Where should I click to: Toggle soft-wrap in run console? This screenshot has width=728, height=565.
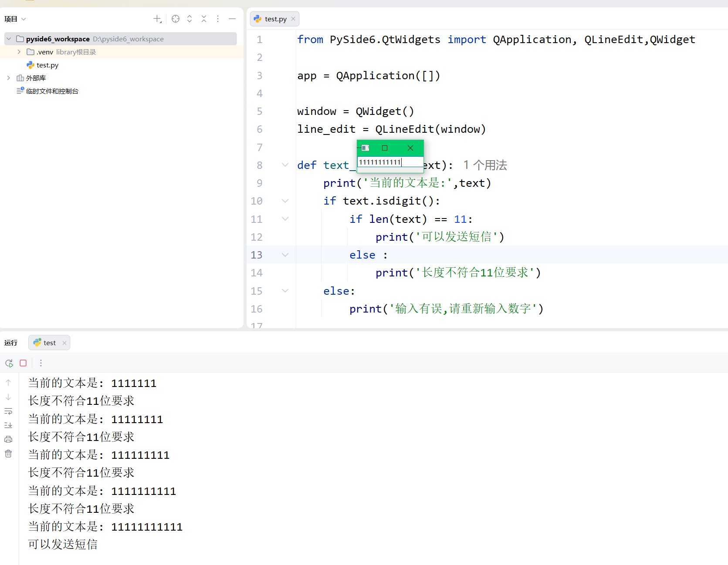point(8,411)
